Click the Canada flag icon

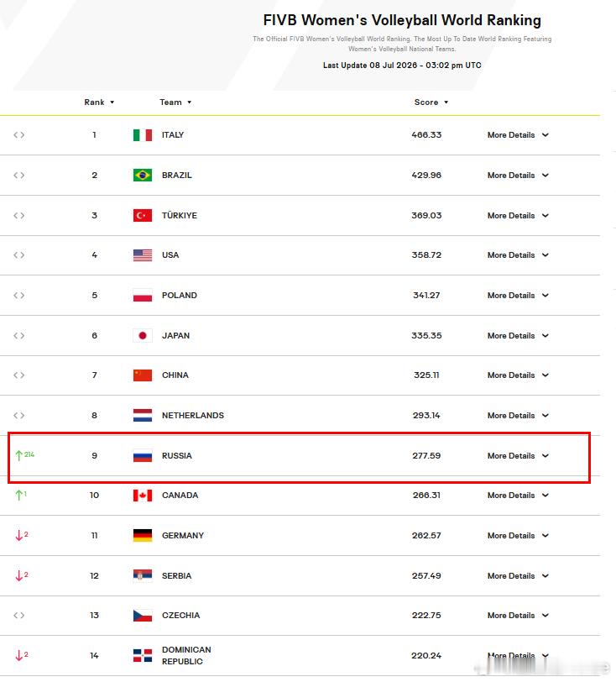pyautogui.click(x=143, y=496)
